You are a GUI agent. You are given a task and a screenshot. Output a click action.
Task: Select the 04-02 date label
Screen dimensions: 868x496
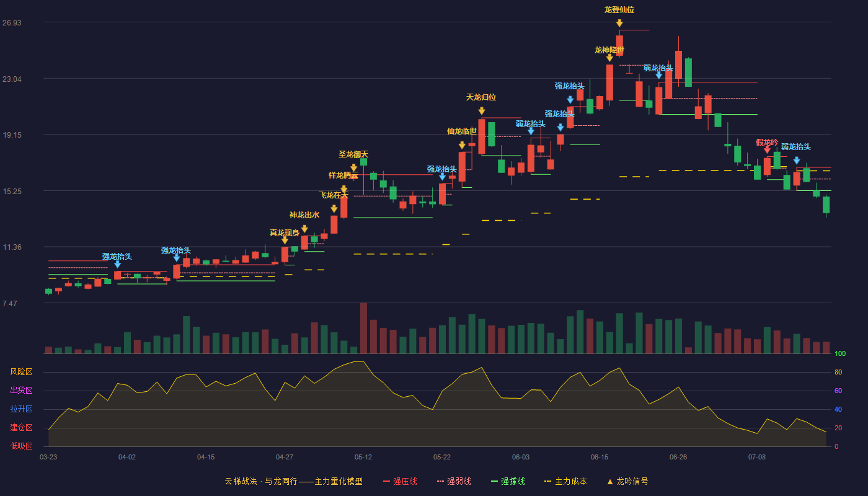click(x=127, y=457)
